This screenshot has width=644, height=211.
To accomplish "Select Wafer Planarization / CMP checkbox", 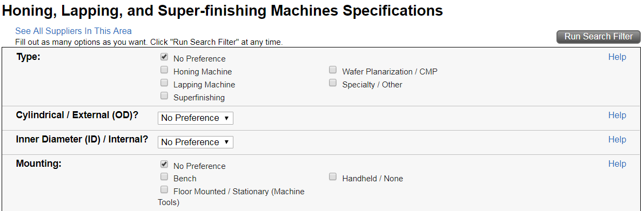I will pos(333,70).
